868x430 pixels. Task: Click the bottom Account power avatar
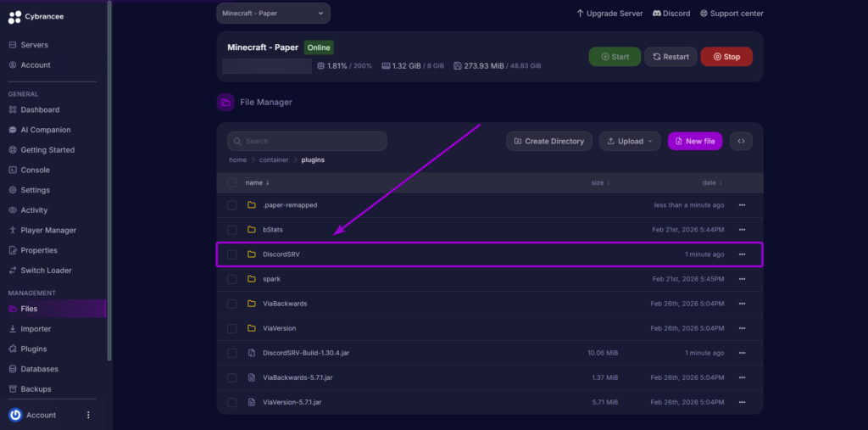pos(15,415)
